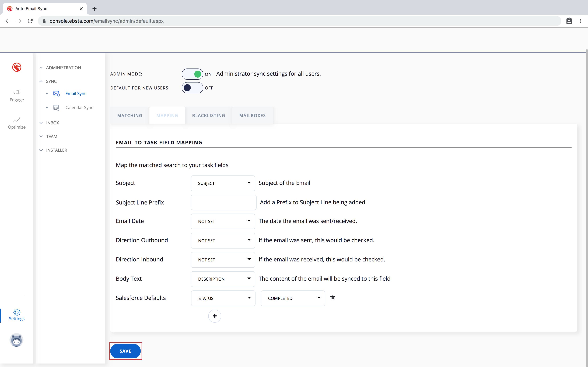Click the Save button
Image resolution: width=588 pixels, height=367 pixels.
pos(125,351)
